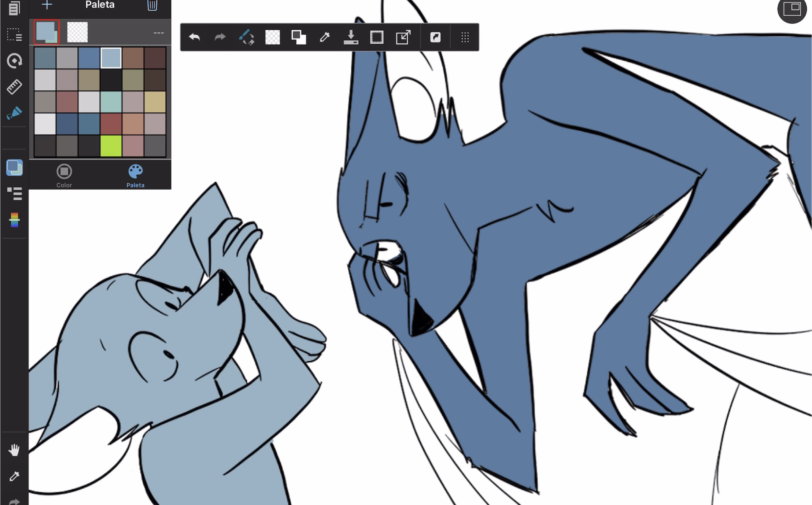Pick the mint teal palette swatch
The height and width of the screenshot is (505, 812).
[x=111, y=102]
